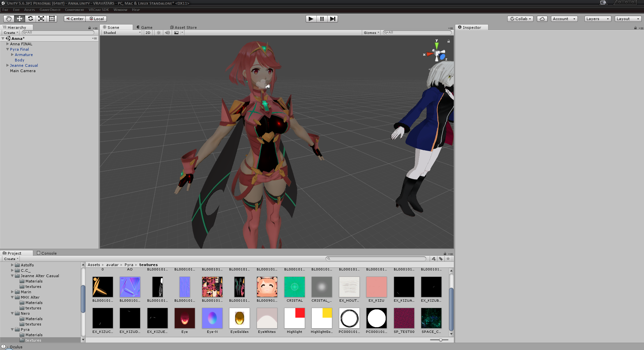Screen dimensions: 644x350
Task: Switch to the Asset Store tab
Action: point(183,28)
